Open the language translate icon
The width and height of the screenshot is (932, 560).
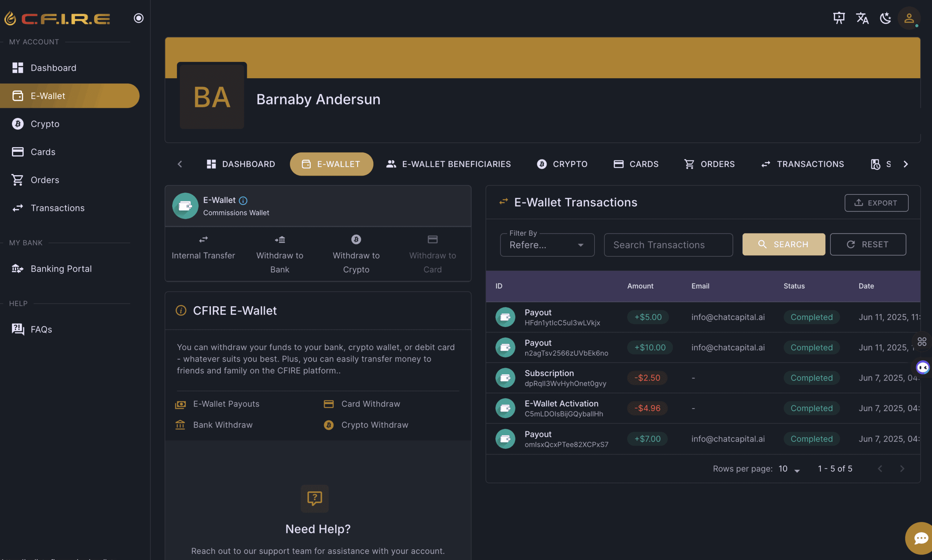click(x=862, y=18)
